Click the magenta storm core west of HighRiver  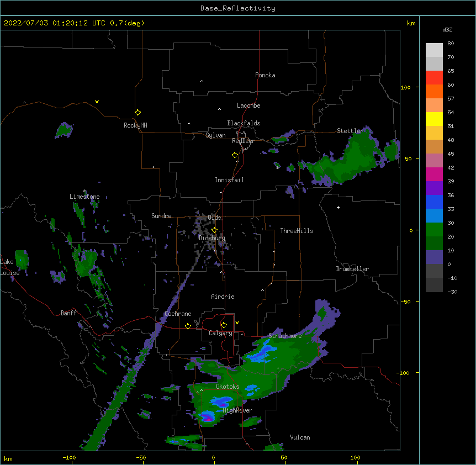pyautogui.click(x=208, y=418)
